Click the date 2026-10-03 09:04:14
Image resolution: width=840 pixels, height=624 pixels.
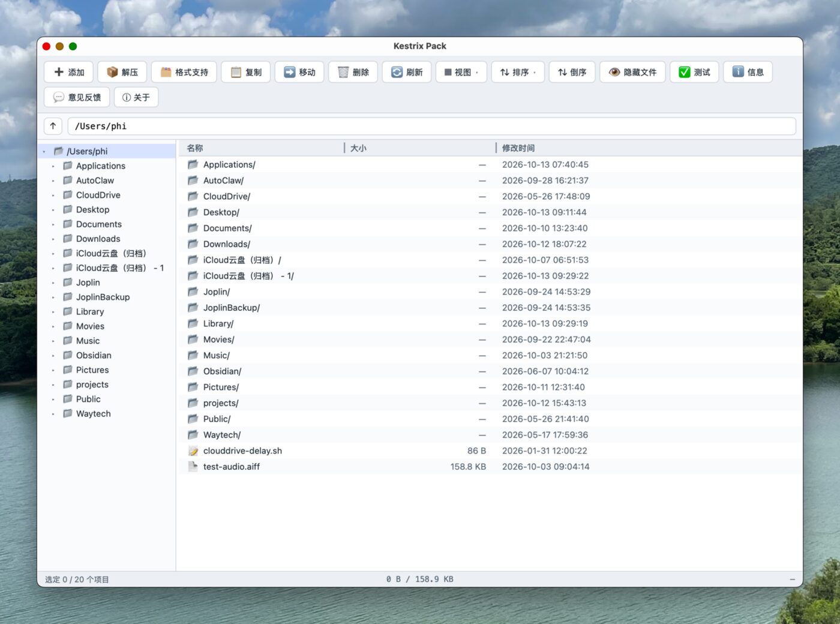[546, 467]
